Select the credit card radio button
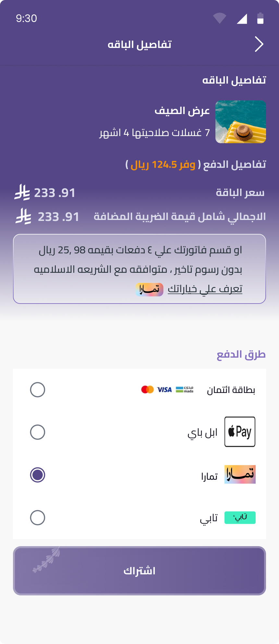Image resolution: width=279 pixels, height=644 pixels. click(x=38, y=390)
